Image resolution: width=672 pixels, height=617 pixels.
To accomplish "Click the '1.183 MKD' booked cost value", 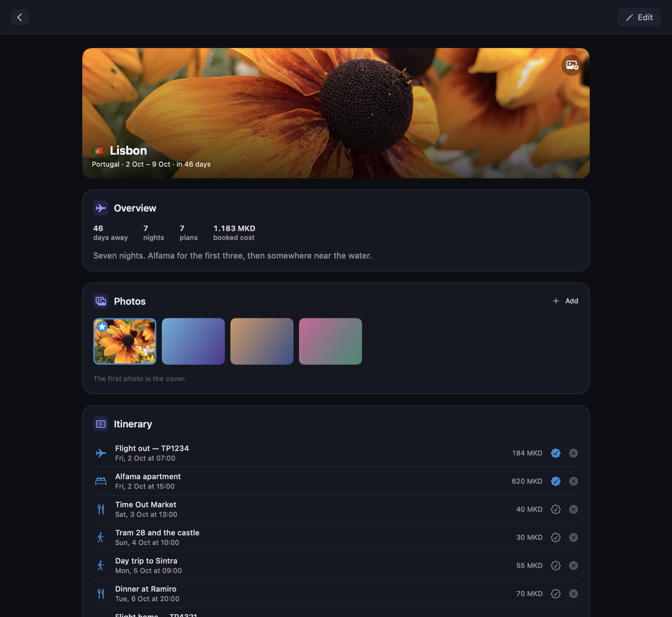I will click(234, 228).
